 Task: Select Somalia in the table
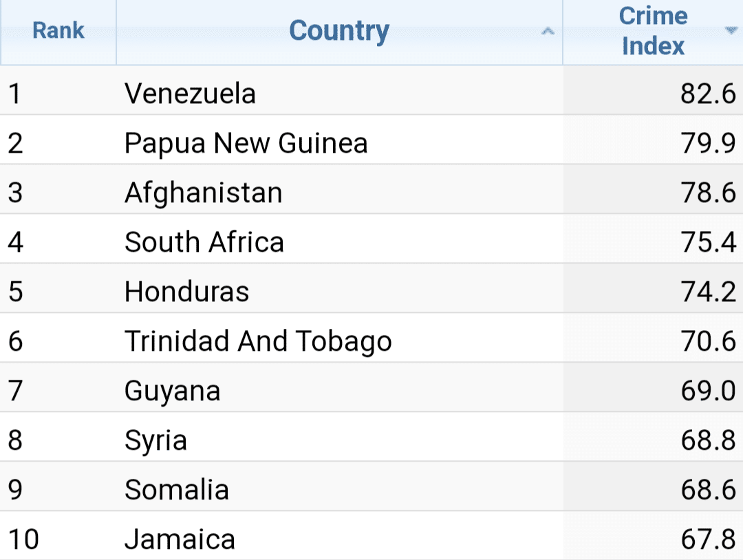tap(176, 490)
